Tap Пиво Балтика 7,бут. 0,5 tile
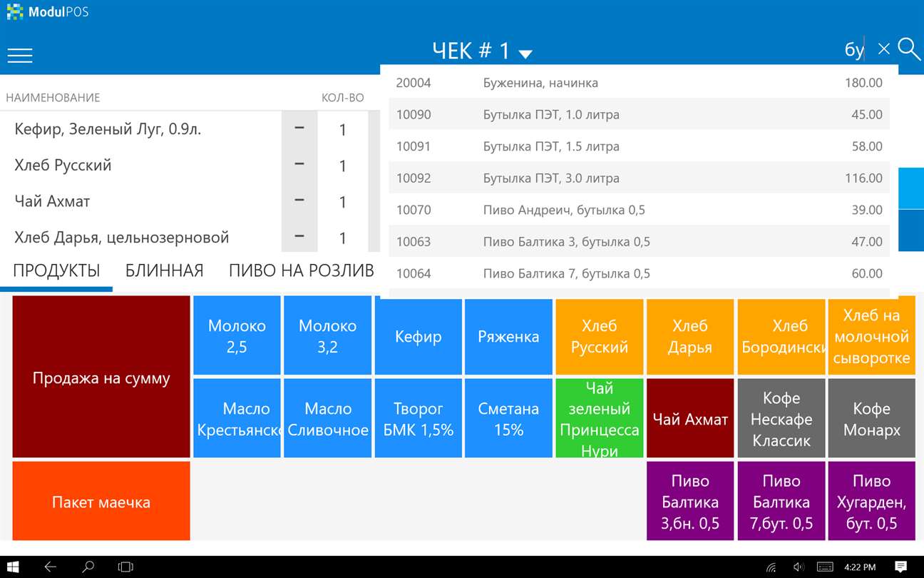The width and height of the screenshot is (924, 578). click(x=781, y=501)
